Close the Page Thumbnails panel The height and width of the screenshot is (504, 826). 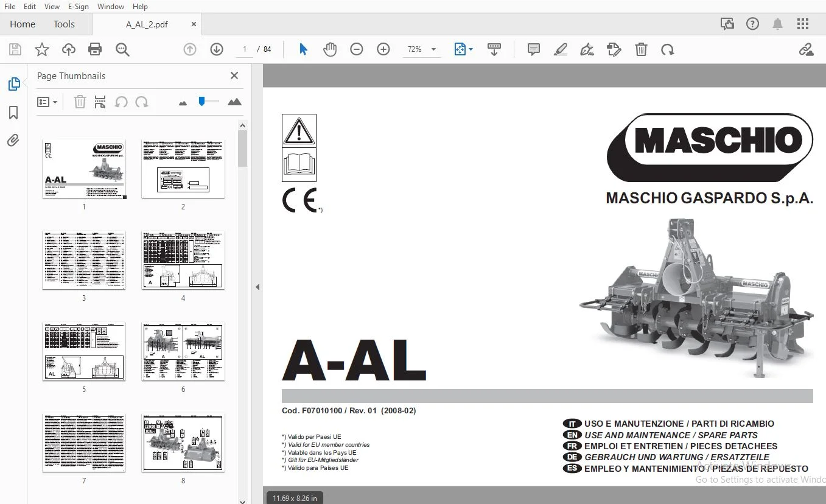coord(234,75)
